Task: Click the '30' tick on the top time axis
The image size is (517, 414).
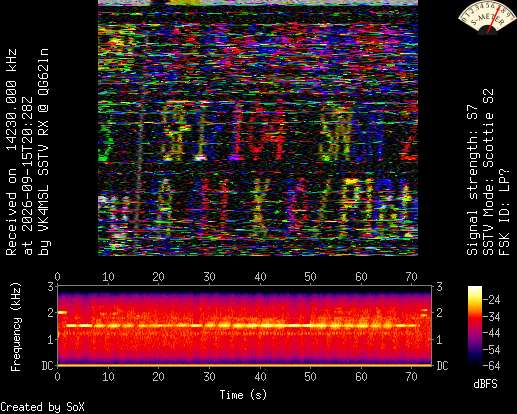Action: point(209,277)
